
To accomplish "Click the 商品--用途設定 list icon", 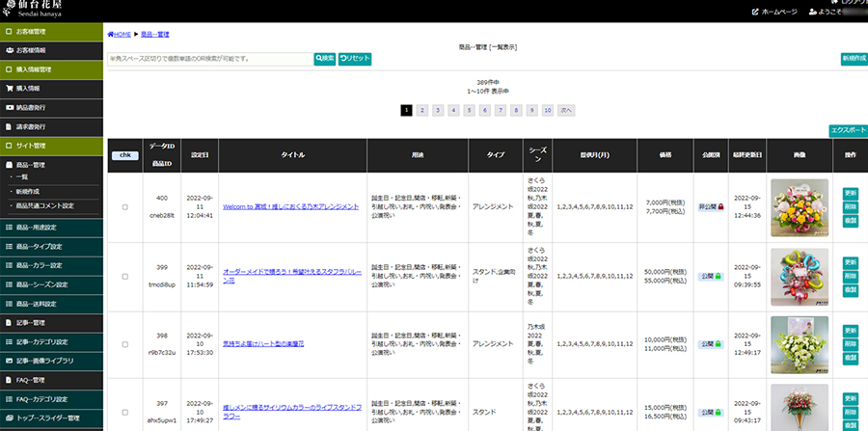I will [x=9, y=228].
